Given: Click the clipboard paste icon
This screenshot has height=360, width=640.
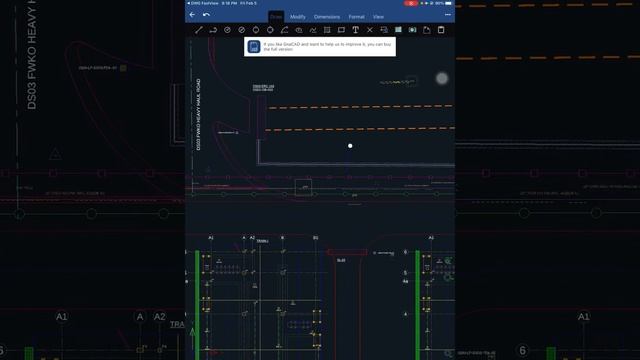Looking at the screenshot, I should coord(441,30).
